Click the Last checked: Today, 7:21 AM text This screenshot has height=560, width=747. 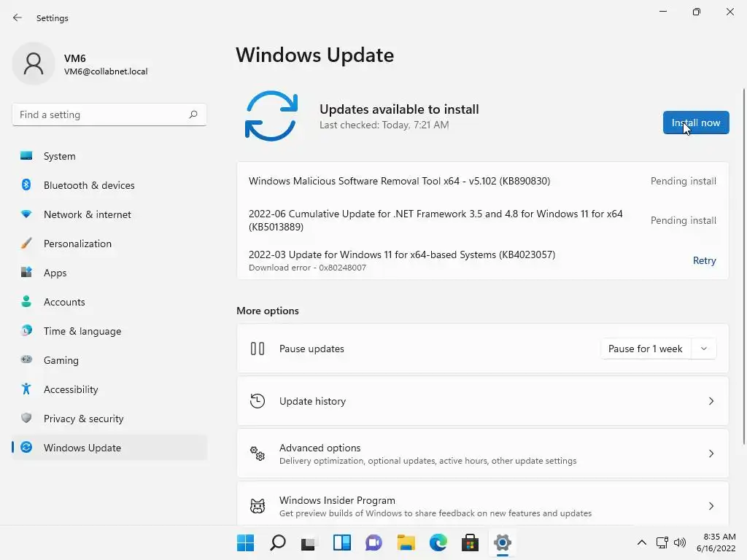click(x=384, y=125)
